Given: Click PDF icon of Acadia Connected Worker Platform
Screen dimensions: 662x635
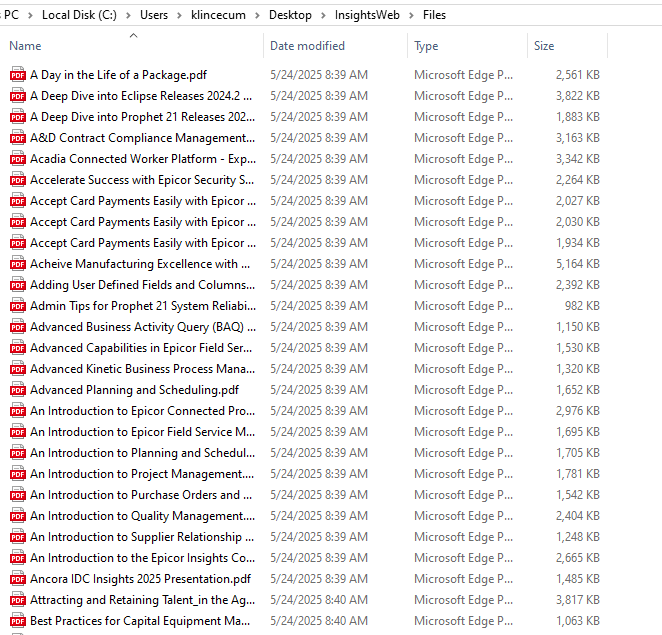Looking at the screenshot, I should (x=18, y=159).
